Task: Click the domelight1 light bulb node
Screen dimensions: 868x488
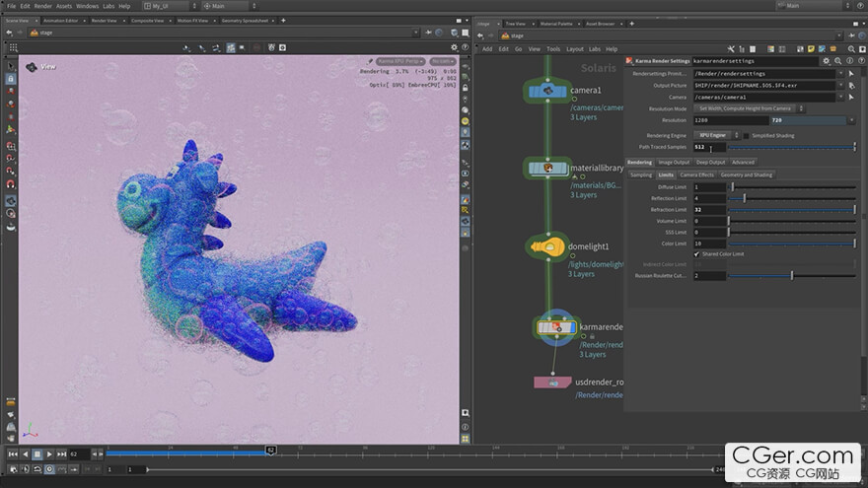Action: 547,246
